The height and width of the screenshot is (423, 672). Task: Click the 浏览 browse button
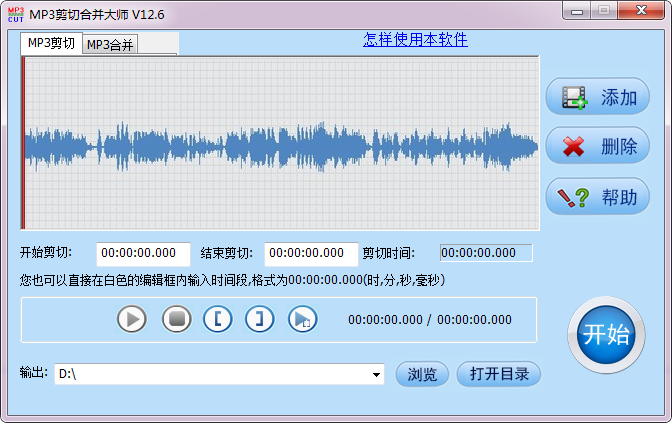coord(422,374)
